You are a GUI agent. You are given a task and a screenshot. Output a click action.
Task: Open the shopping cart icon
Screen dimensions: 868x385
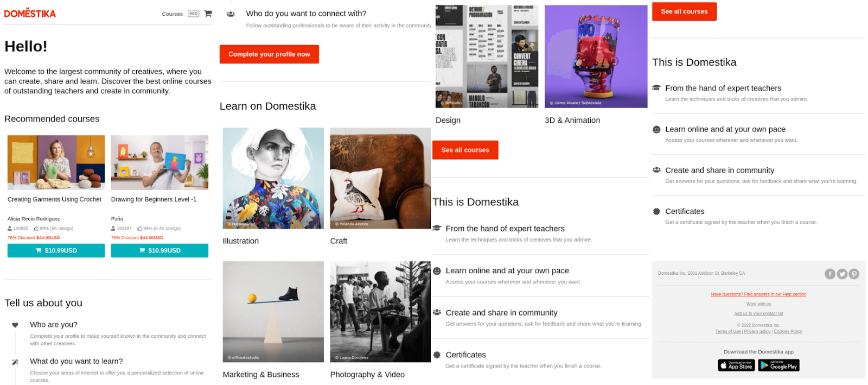pos(208,14)
